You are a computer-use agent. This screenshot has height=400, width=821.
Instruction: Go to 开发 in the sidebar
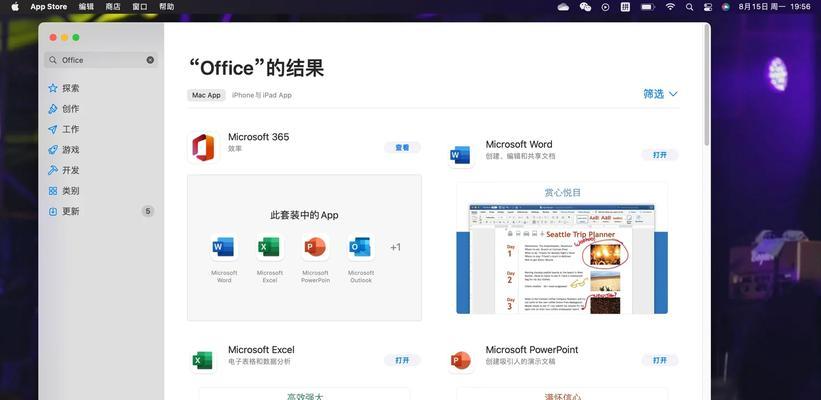[x=63, y=170]
